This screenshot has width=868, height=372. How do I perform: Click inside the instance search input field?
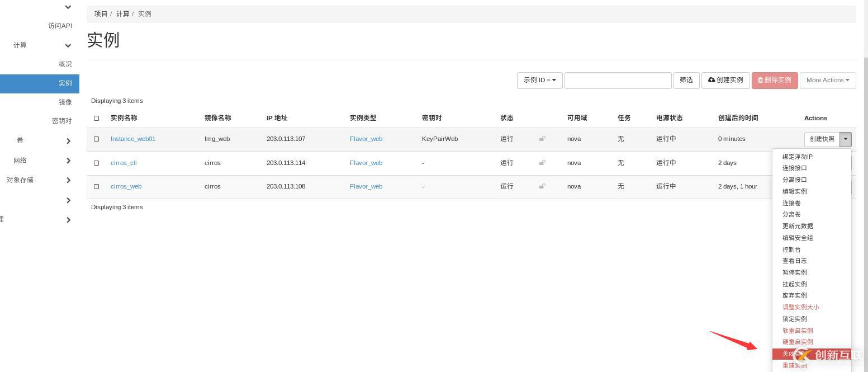pos(618,80)
